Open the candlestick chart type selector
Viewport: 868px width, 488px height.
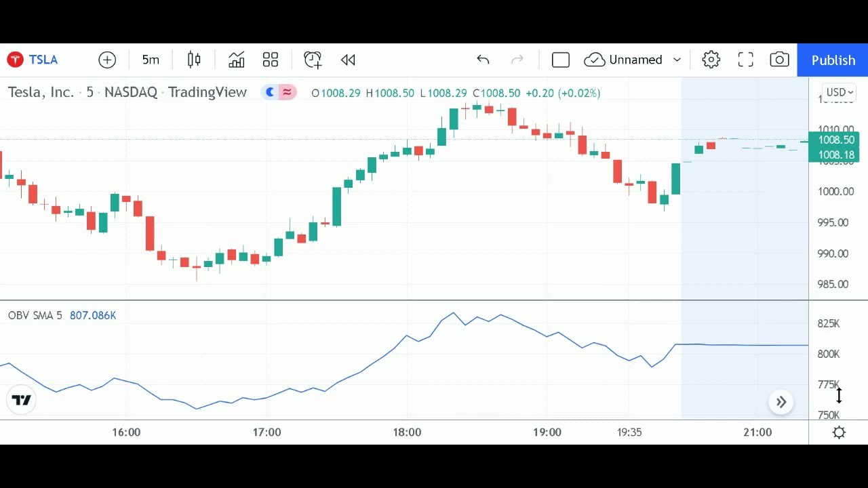click(194, 60)
